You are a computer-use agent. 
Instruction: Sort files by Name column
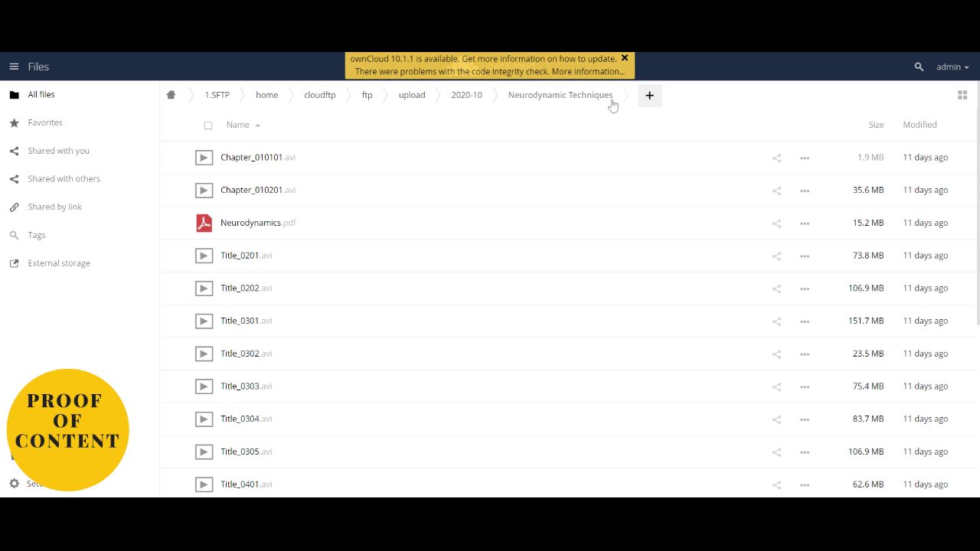coord(238,125)
